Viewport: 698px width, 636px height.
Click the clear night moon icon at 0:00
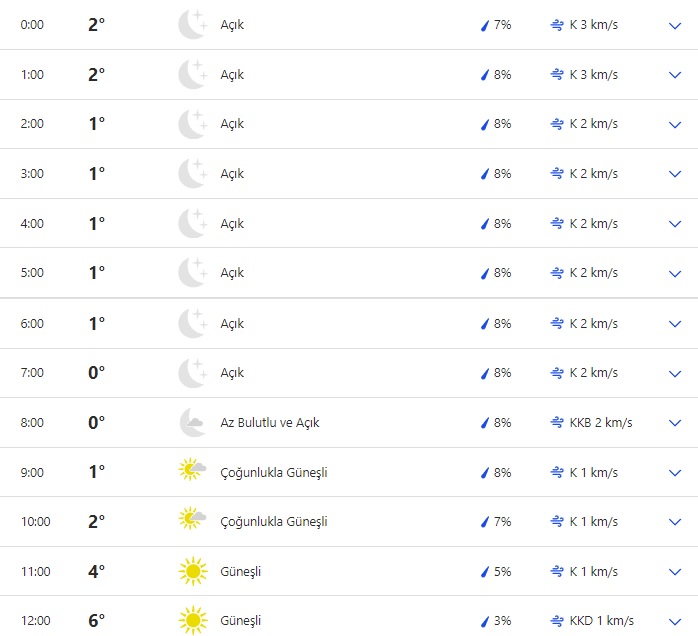(191, 25)
